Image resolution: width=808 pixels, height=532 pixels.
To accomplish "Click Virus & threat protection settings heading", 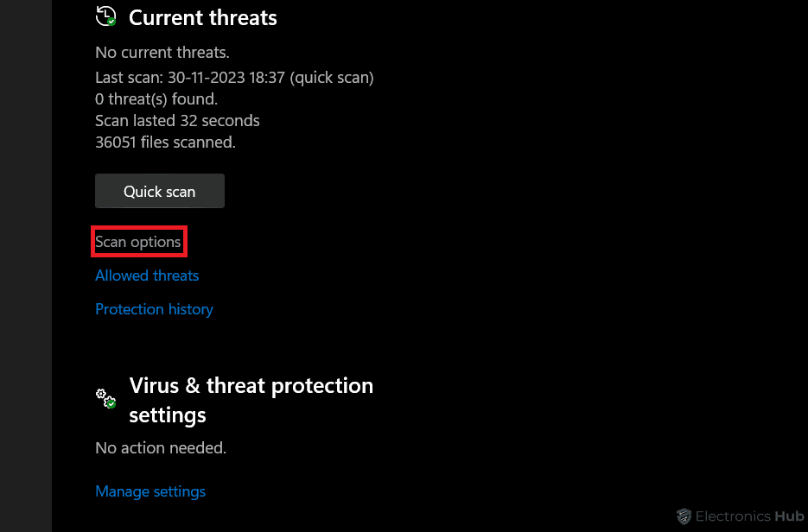I will pyautogui.click(x=251, y=400).
